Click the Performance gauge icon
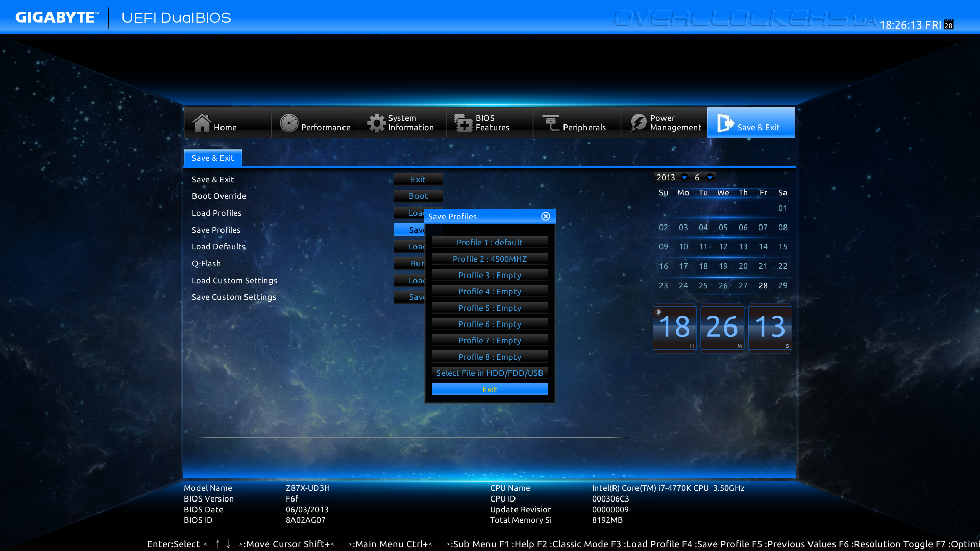The width and height of the screenshot is (980, 551). (289, 123)
